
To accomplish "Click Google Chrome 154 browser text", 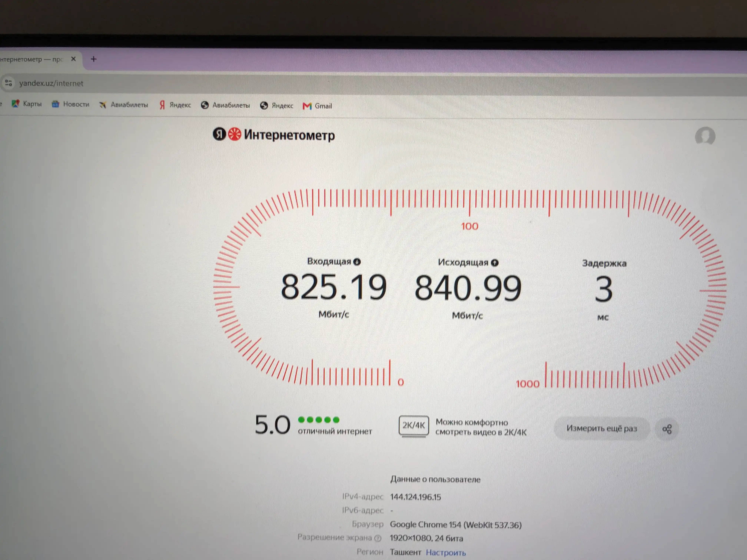I will tap(456, 525).
